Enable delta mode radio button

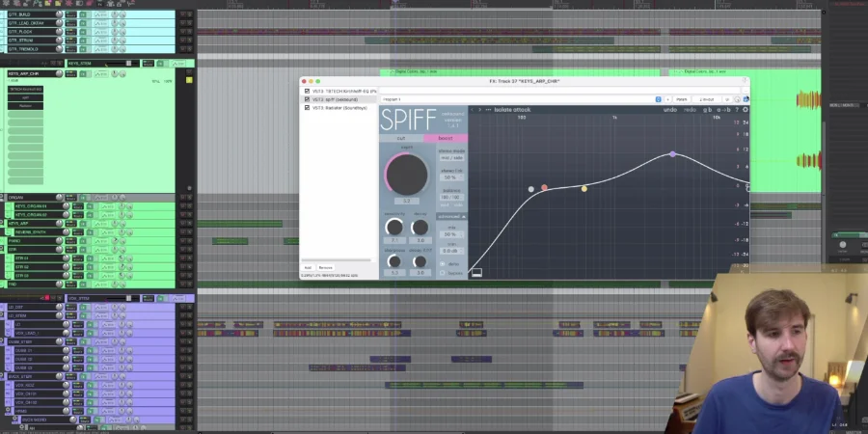(443, 264)
